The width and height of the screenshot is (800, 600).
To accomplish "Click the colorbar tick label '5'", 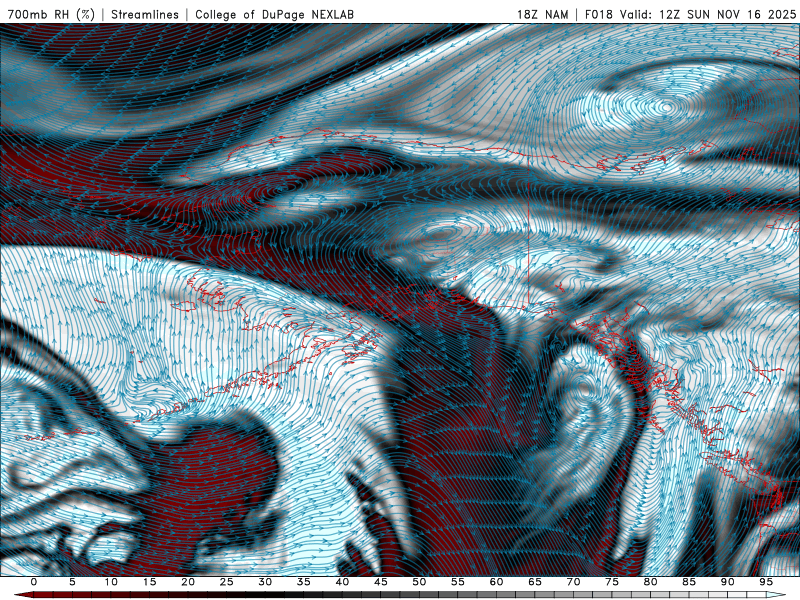I will (x=72, y=582).
